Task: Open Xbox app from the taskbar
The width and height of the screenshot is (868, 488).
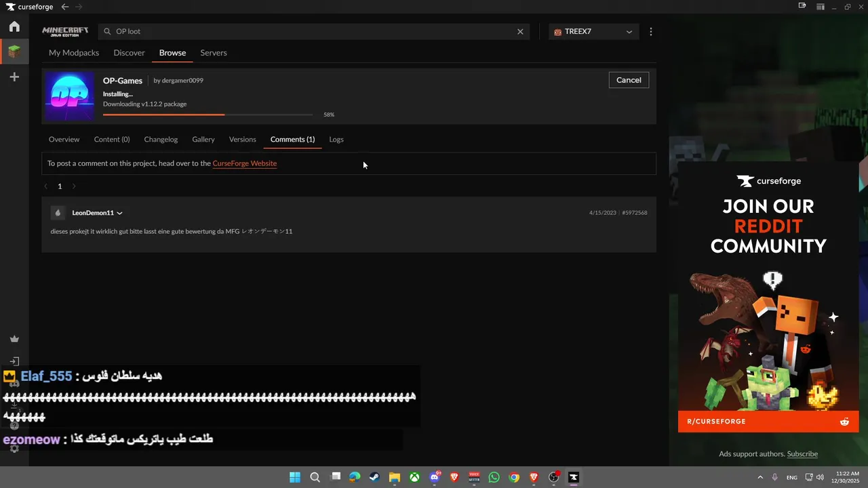Action: [x=414, y=477]
